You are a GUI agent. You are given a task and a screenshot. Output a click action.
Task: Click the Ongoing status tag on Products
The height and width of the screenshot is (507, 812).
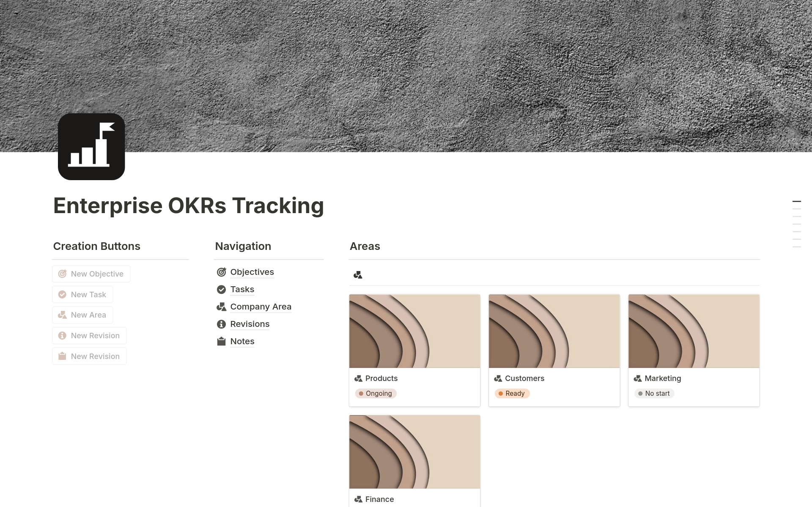(376, 393)
